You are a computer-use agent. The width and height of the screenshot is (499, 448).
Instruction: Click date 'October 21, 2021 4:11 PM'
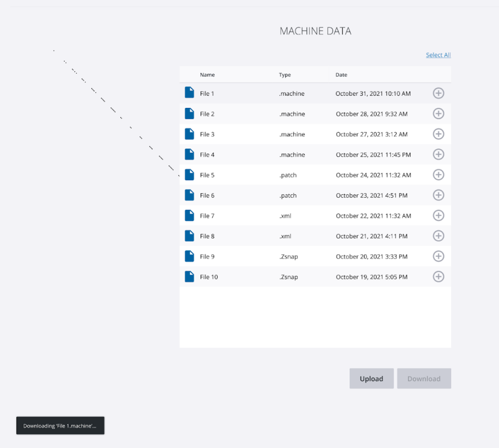(372, 236)
